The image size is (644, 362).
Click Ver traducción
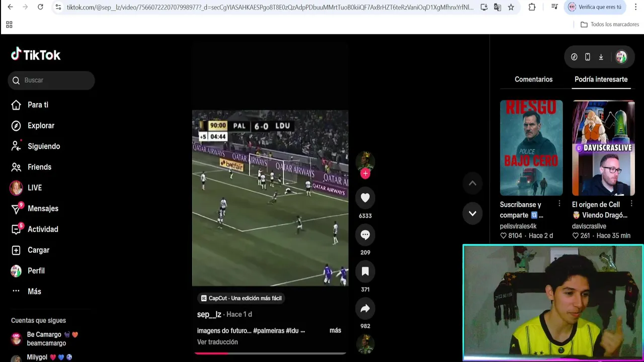pyautogui.click(x=217, y=342)
